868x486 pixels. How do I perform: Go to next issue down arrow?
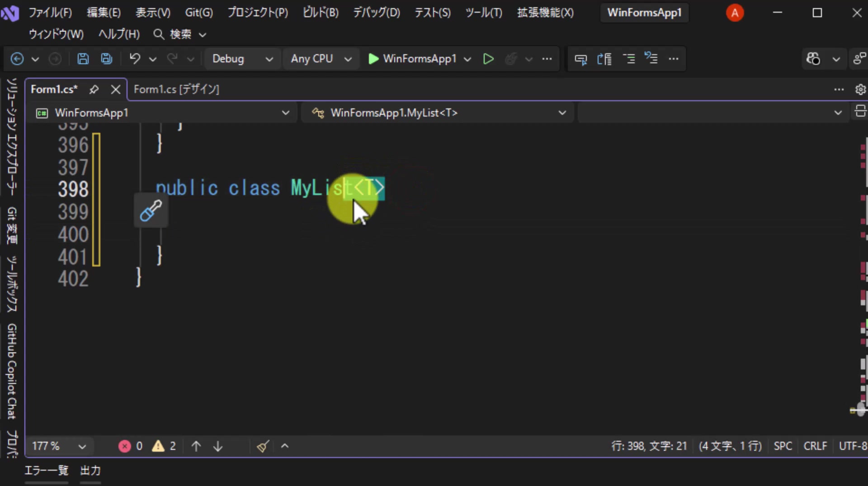click(218, 446)
